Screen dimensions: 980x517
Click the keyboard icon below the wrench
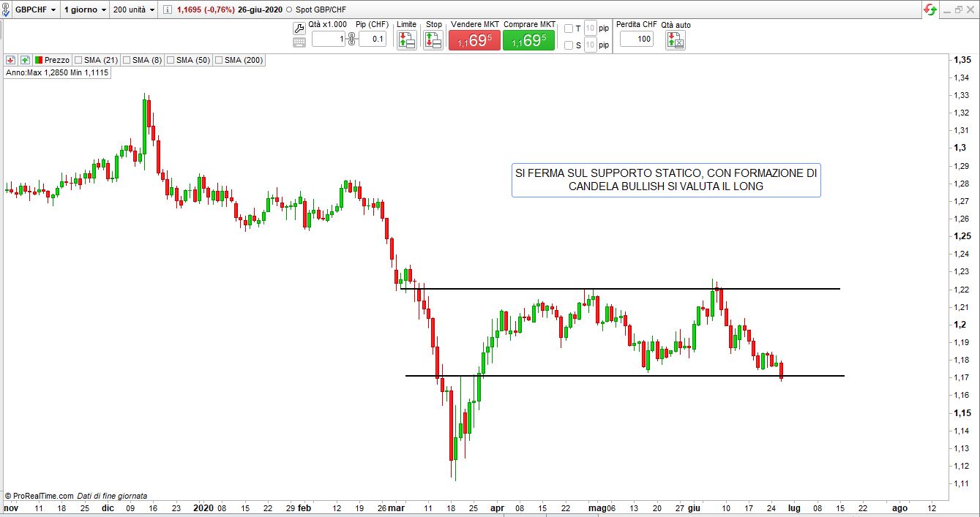pyautogui.click(x=299, y=42)
